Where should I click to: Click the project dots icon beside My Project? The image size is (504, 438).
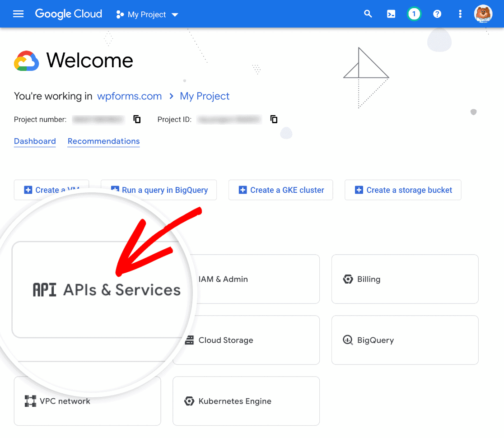[120, 14]
